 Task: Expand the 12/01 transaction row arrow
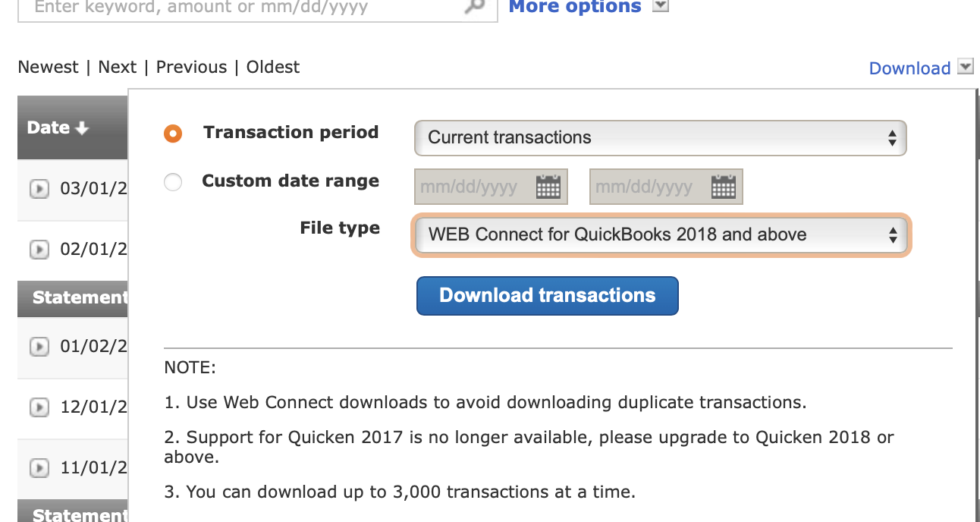pyautogui.click(x=39, y=407)
